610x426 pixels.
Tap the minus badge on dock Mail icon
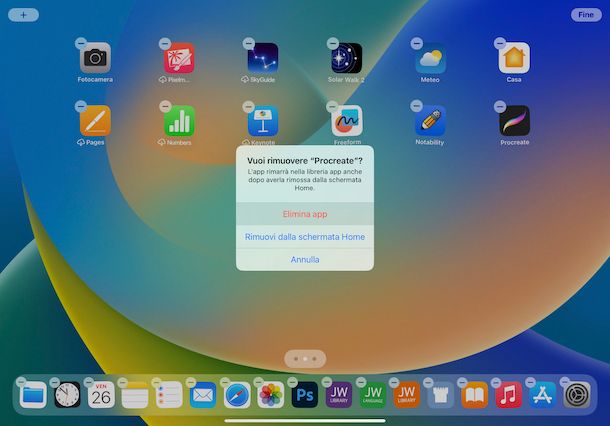pyautogui.click(x=191, y=382)
